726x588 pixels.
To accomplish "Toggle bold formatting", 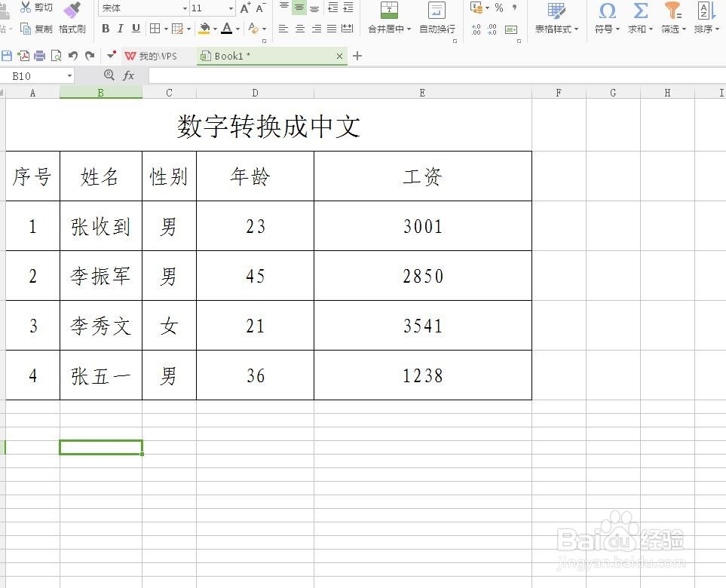I will tap(106, 29).
